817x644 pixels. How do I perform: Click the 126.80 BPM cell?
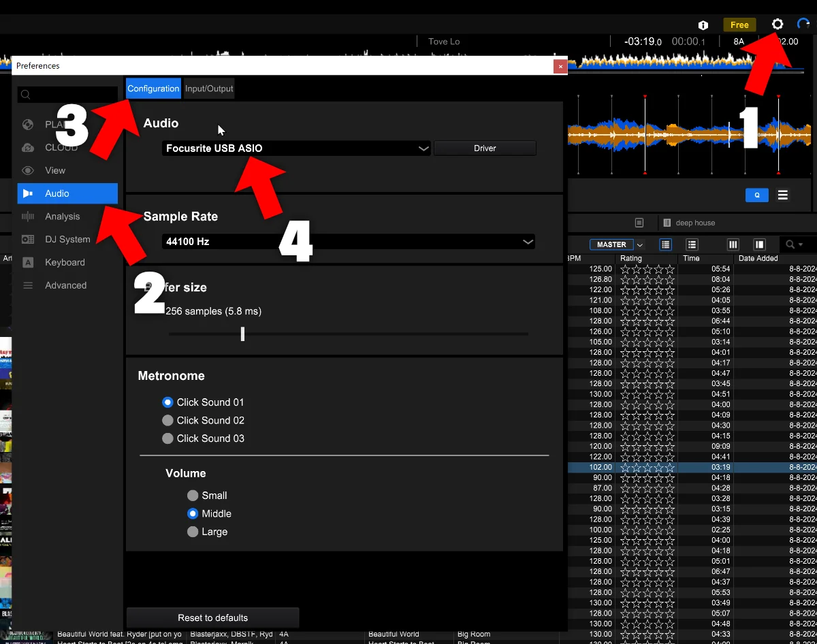[x=600, y=280]
